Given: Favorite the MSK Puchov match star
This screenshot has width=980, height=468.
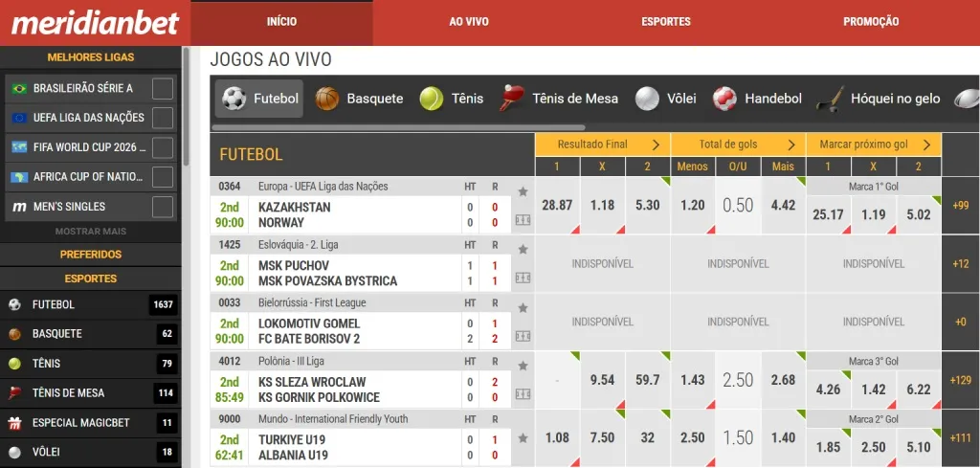Looking at the screenshot, I should click(x=523, y=249).
